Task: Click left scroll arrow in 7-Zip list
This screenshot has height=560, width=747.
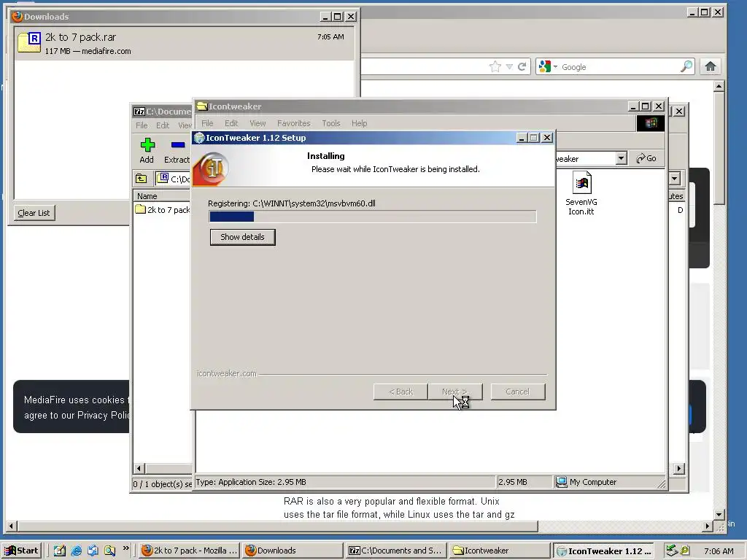Action: [139, 469]
